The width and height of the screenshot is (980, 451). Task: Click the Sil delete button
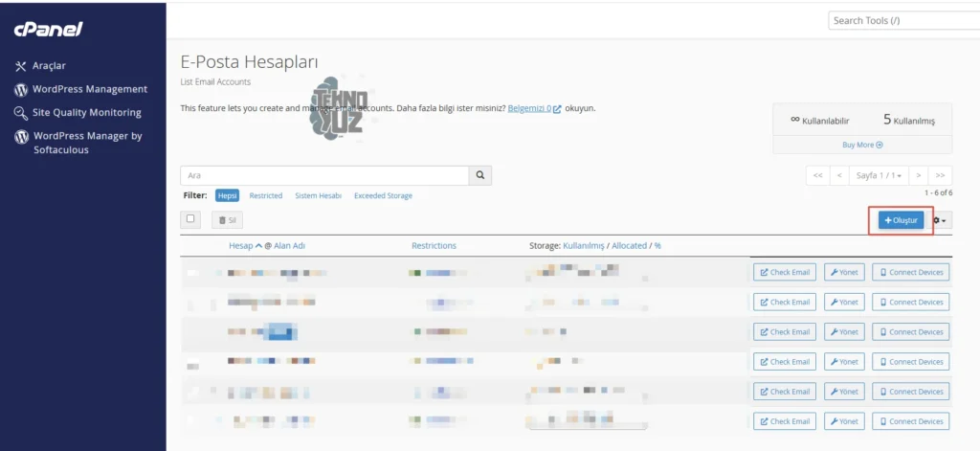click(227, 220)
